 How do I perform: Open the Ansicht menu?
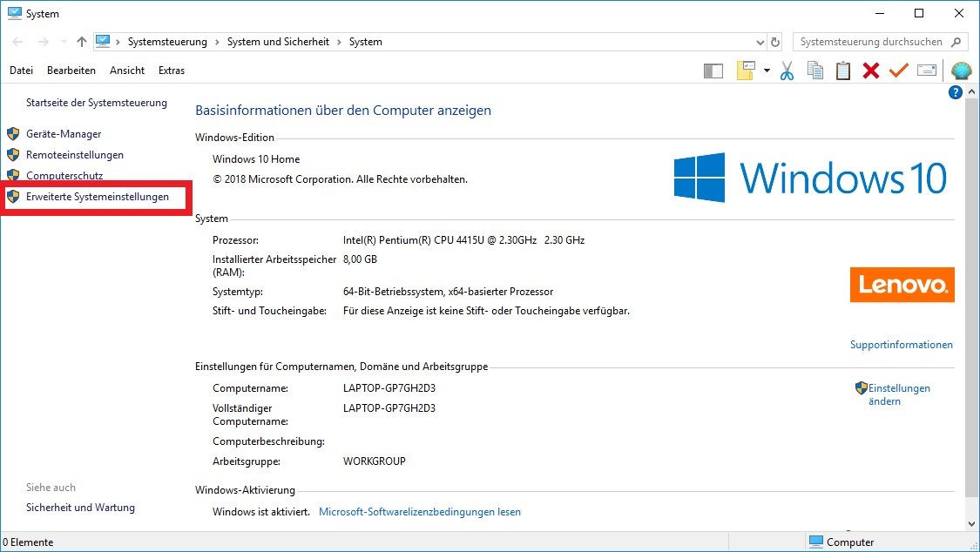[x=127, y=71]
